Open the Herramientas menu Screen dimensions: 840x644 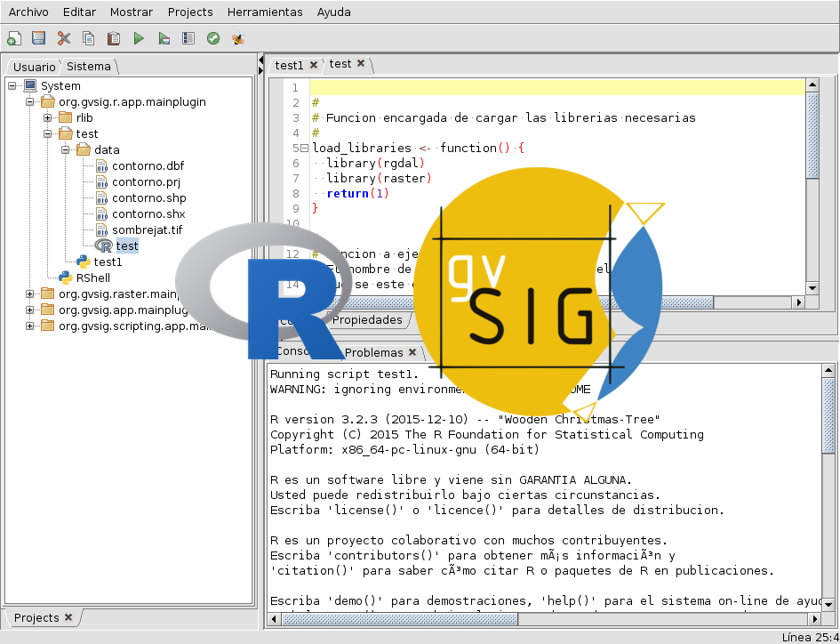[265, 12]
